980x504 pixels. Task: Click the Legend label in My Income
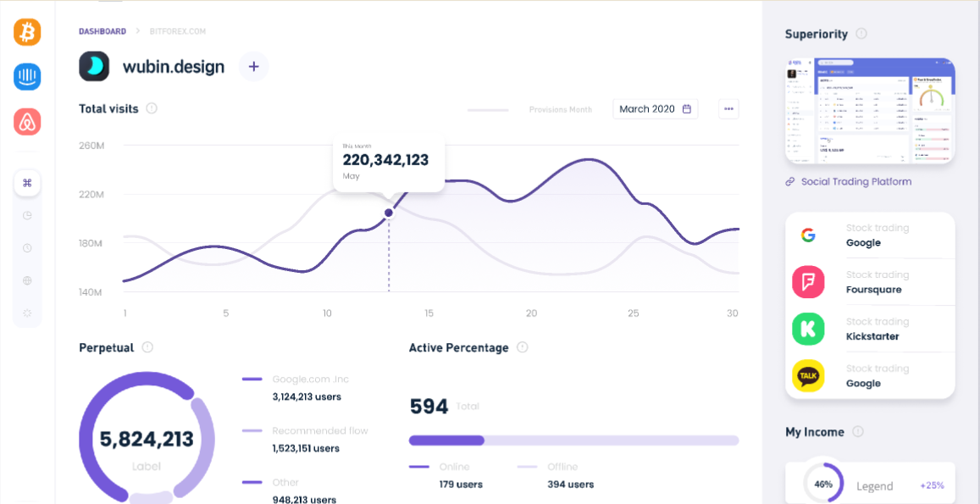pyautogui.click(x=874, y=486)
